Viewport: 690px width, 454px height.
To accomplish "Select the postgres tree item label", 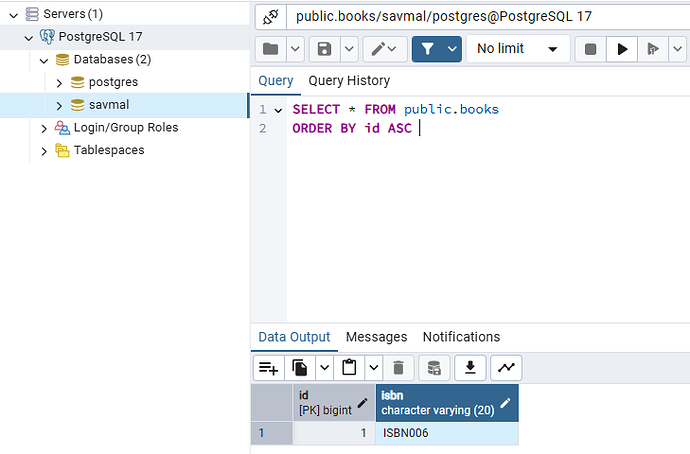I will (114, 82).
